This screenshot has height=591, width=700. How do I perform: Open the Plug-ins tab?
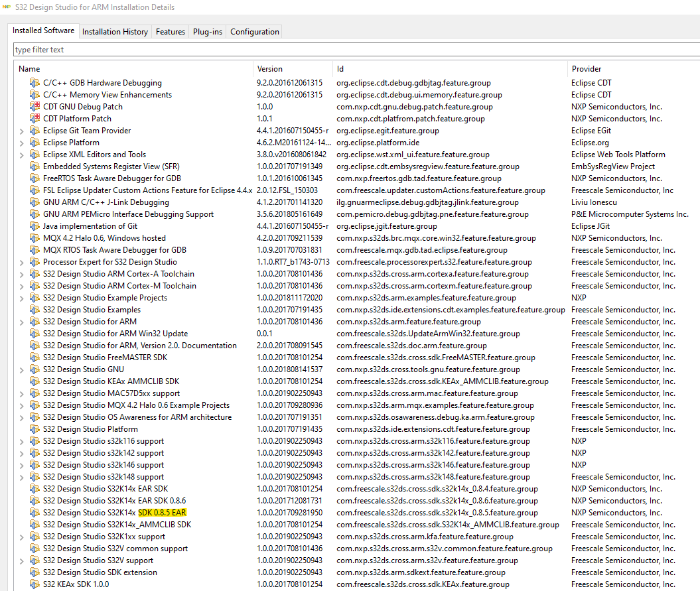pyautogui.click(x=208, y=31)
